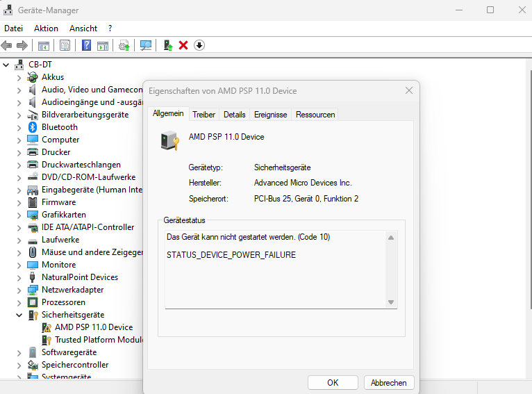Switch to the Ereignisse tab

pyautogui.click(x=270, y=115)
